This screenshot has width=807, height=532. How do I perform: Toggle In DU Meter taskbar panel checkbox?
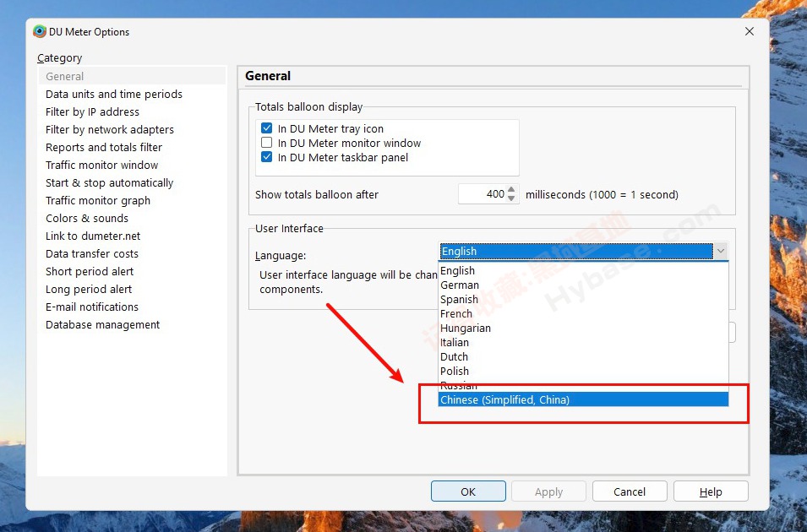tap(267, 158)
